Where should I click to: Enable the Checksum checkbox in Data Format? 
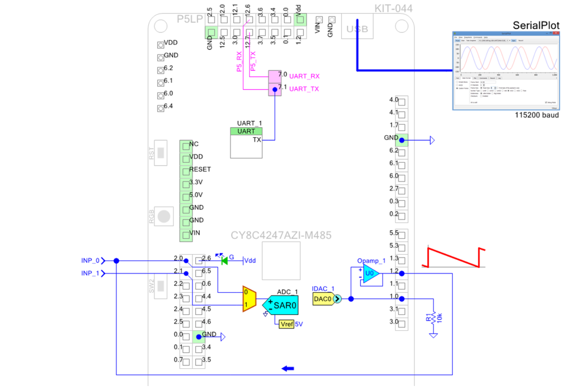[x=481, y=96]
